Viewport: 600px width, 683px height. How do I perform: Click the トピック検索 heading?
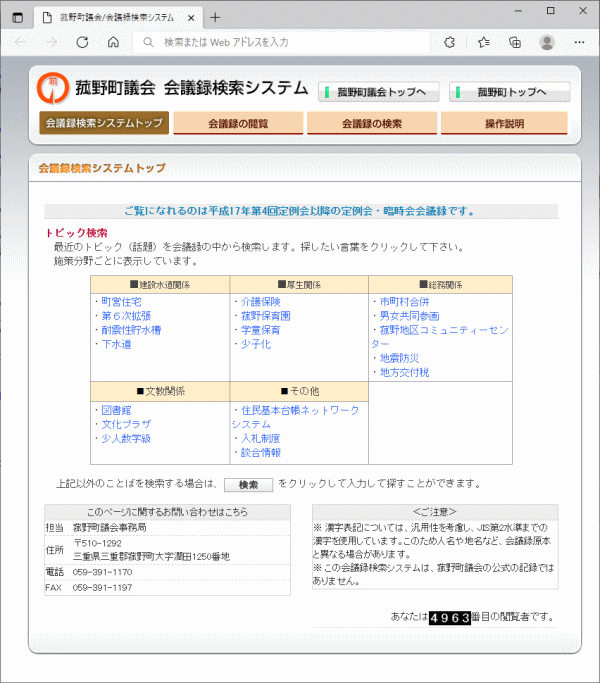(x=77, y=233)
